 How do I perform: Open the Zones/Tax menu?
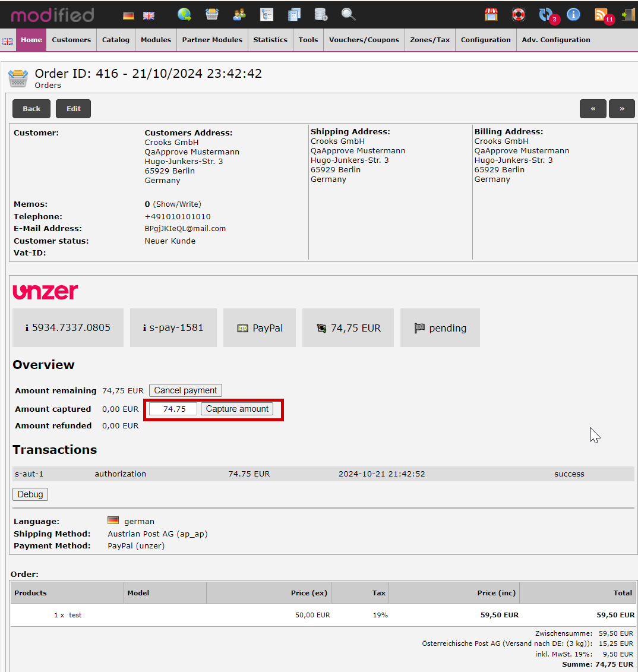pos(429,40)
